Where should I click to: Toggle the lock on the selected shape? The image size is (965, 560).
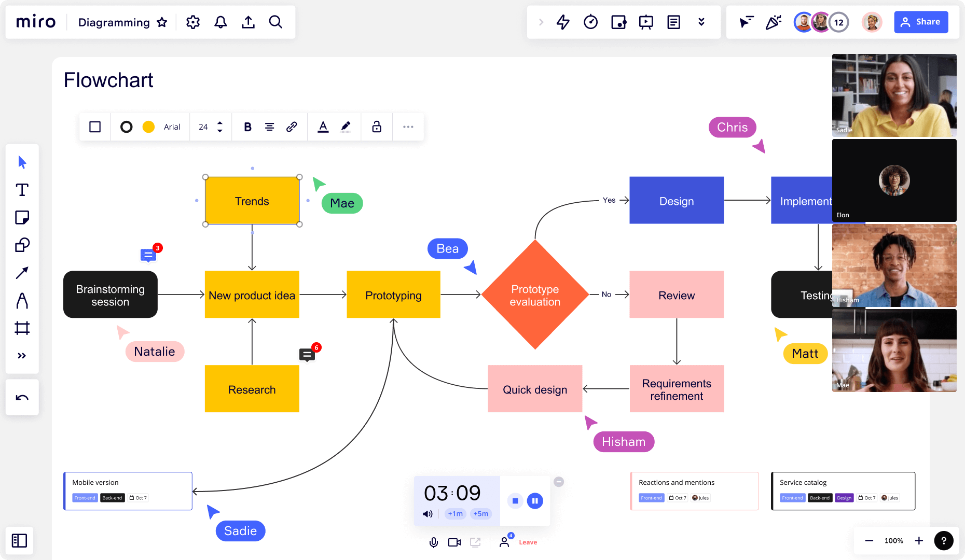click(377, 127)
